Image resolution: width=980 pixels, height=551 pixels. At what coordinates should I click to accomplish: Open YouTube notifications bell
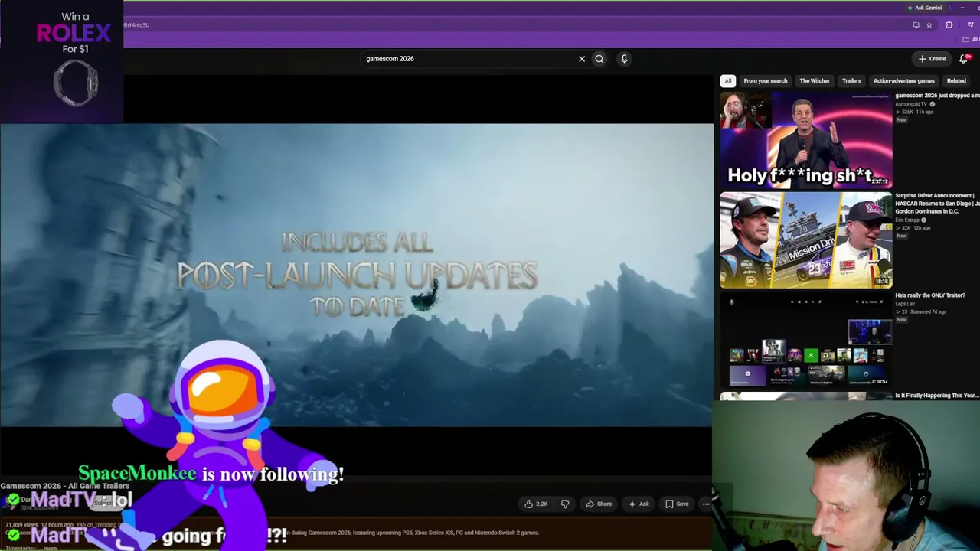click(964, 58)
